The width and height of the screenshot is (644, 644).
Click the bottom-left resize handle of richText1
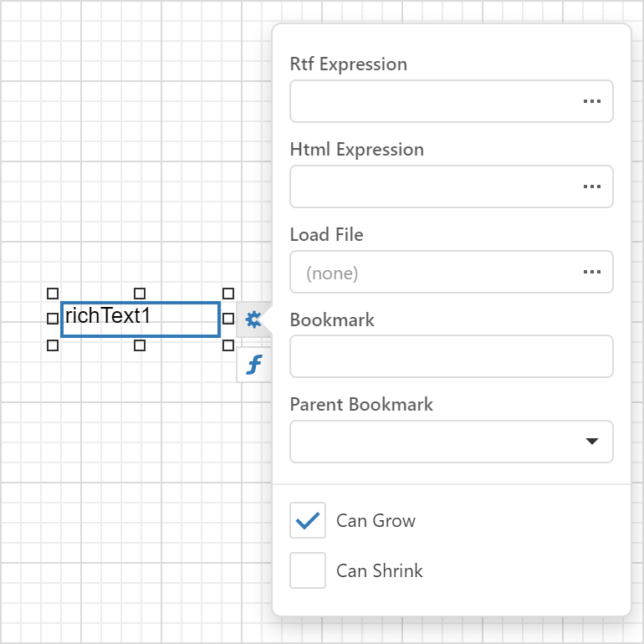pyautogui.click(x=53, y=345)
